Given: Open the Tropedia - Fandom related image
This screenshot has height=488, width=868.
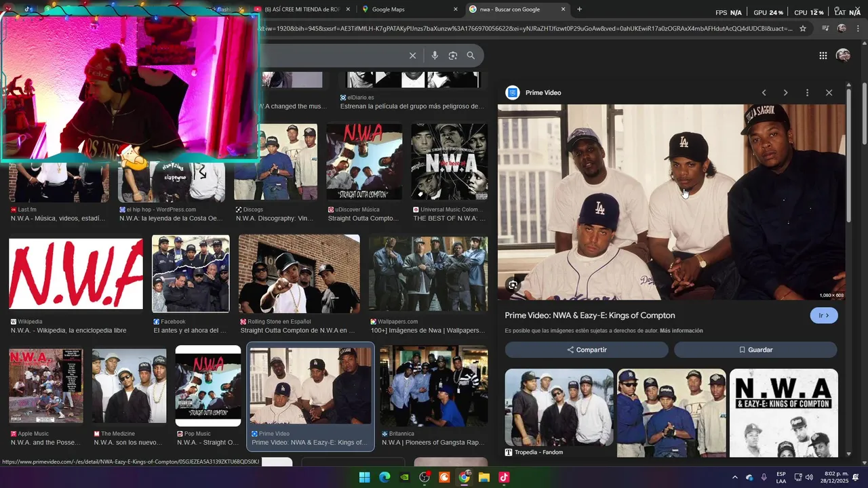Looking at the screenshot, I should [x=559, y=407].
